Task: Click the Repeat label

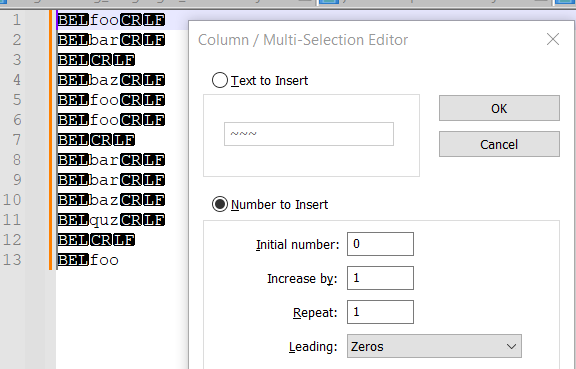Action: pyautogui.click(x=315, y=313)
